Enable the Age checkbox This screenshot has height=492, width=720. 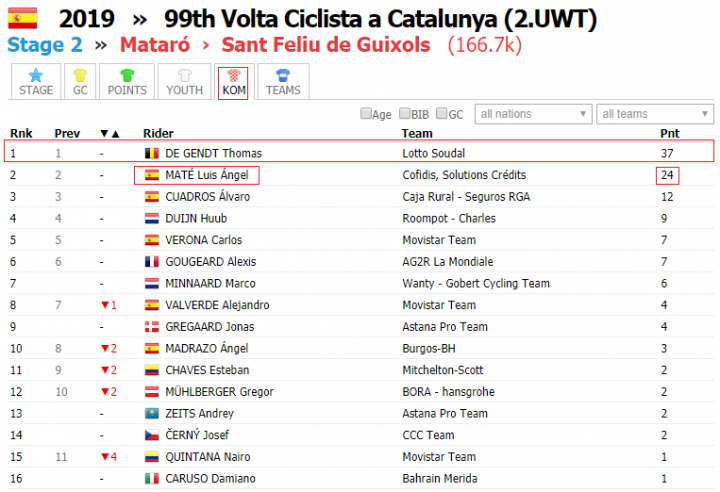[366, 113]
